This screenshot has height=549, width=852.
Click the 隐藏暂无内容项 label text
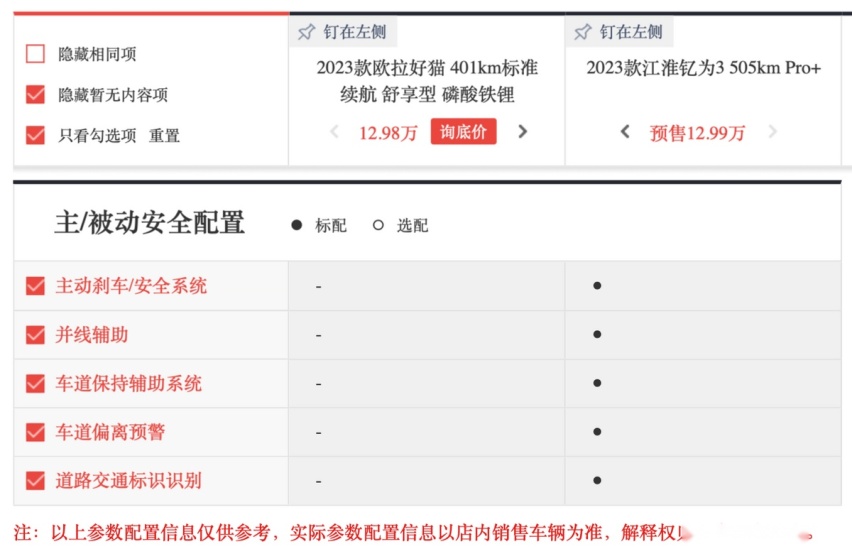(113, 95)
